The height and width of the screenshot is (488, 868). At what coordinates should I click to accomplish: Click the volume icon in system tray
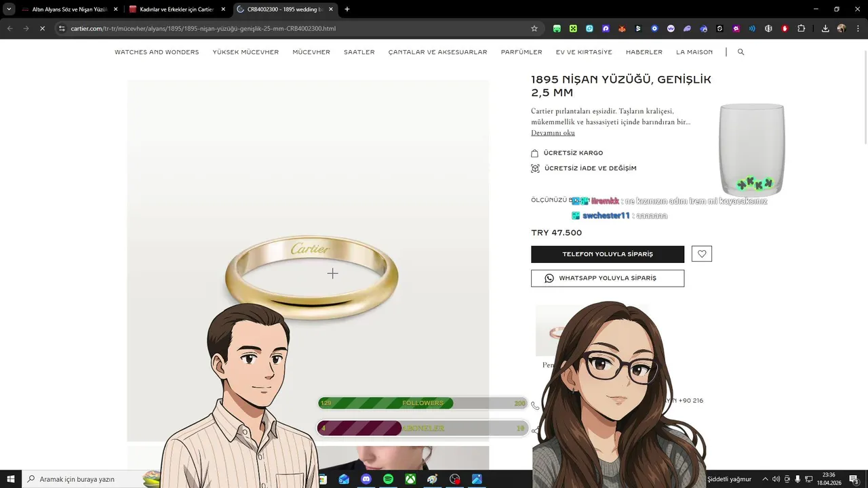pos(776,479)
